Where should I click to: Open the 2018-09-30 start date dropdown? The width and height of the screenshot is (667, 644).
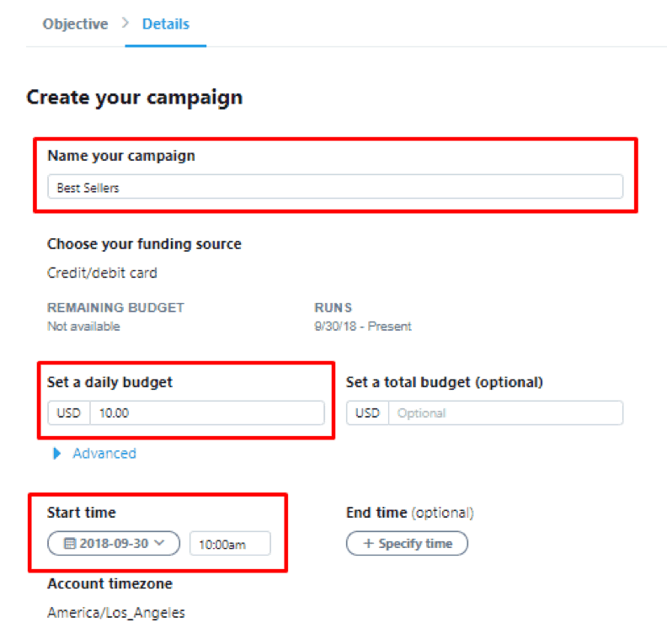(115, 544)
